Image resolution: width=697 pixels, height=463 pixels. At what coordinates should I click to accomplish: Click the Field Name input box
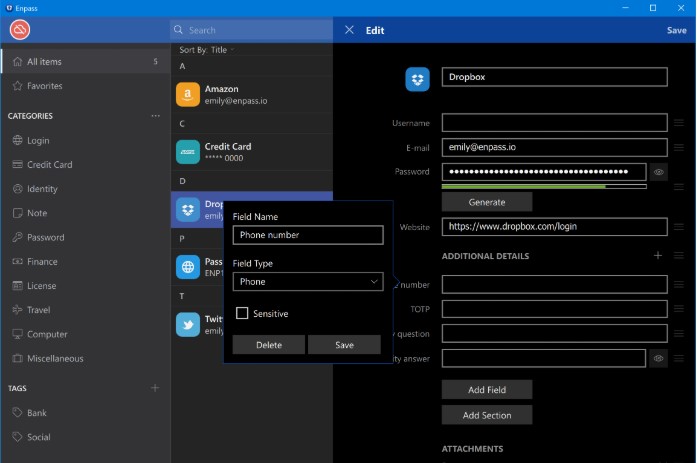point(307,235)
